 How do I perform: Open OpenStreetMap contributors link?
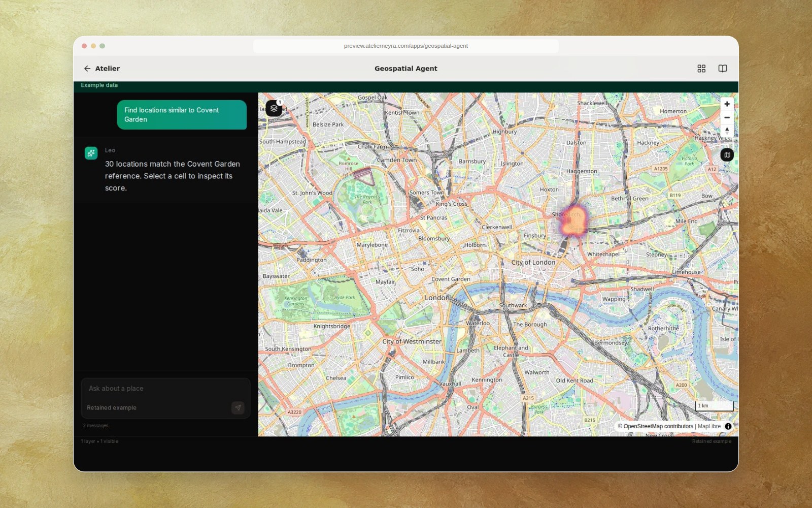pyautogui.click(x=658, y=426)
